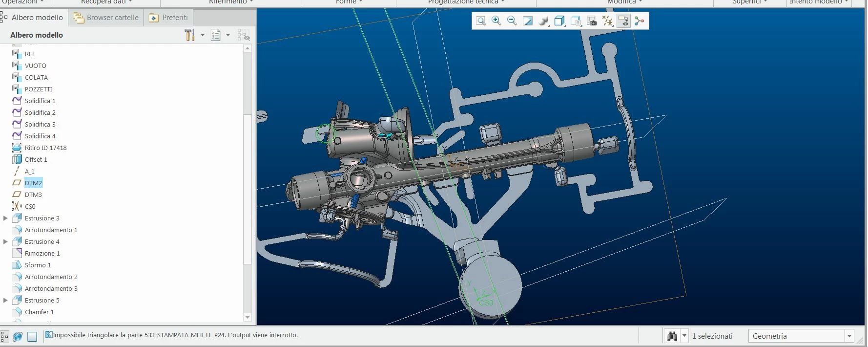Screen dimensions: 868x347
Task: Toggle the navigator panel status bar icon
Action: tap(4, 336)
